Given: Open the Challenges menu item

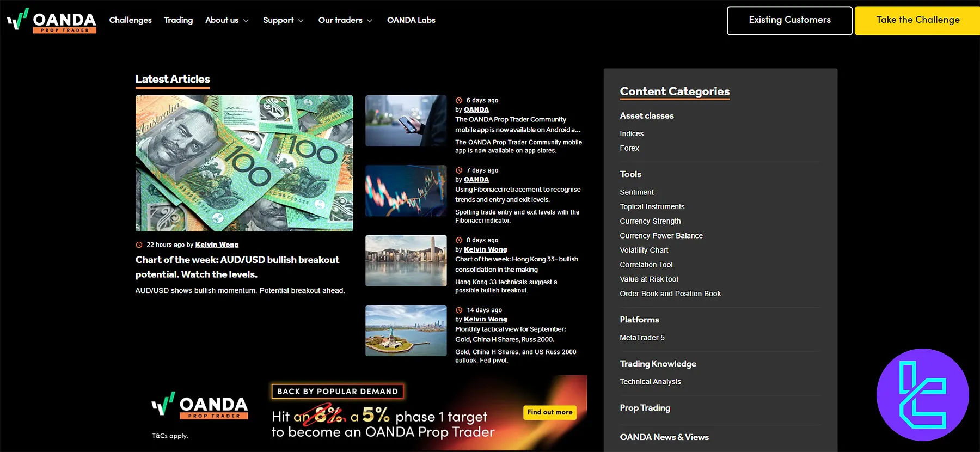Looking at the screenshot, I should pos(131,20).
